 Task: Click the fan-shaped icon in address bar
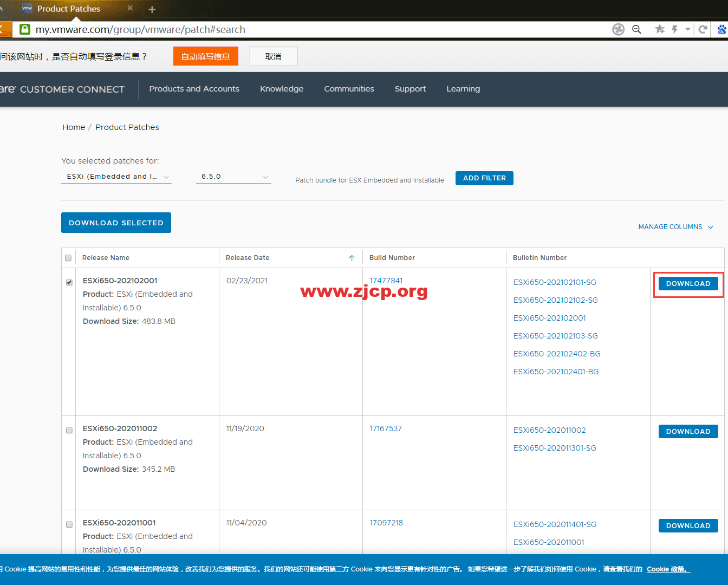618,29
